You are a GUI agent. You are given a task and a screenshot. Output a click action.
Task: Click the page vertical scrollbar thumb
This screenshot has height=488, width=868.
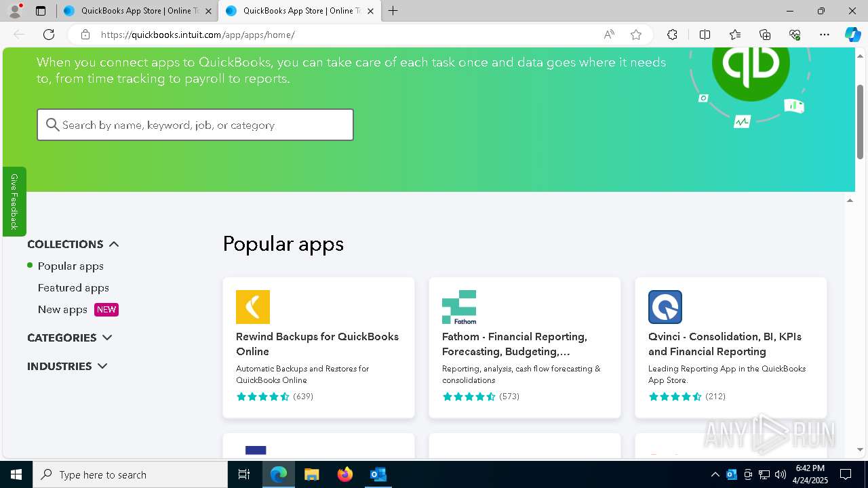861,122
